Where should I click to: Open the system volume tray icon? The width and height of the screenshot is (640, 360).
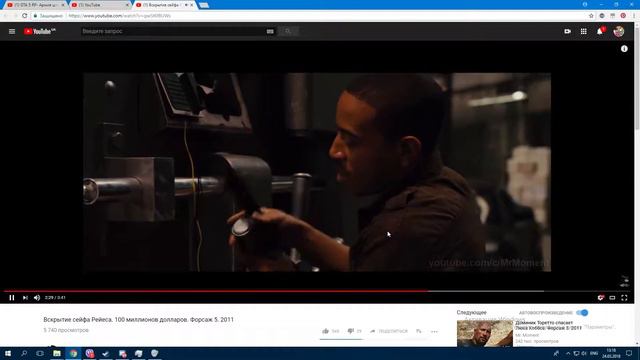pyautogui.click(x=584, y=353)
